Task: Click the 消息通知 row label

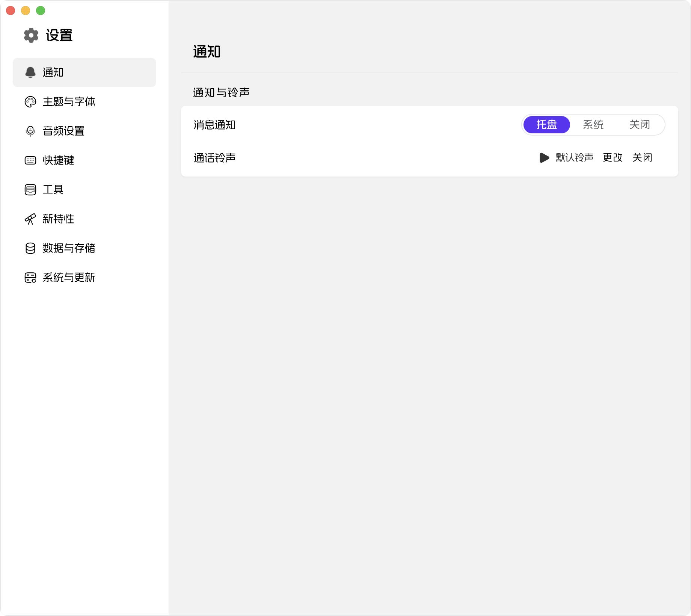Action: 214,125
